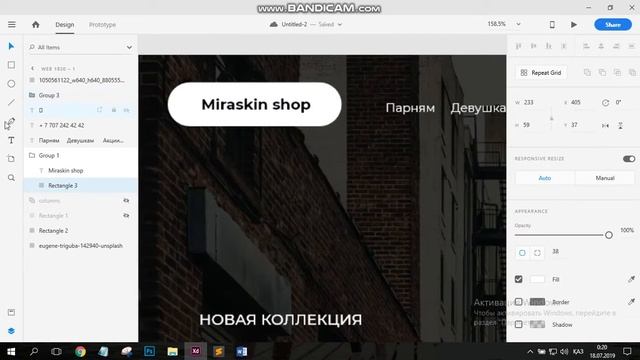Image resolution: width=640 pixels, height=360 pixels.
Task: Switch to the Prototype tab
Action: [x=102, y=25]
